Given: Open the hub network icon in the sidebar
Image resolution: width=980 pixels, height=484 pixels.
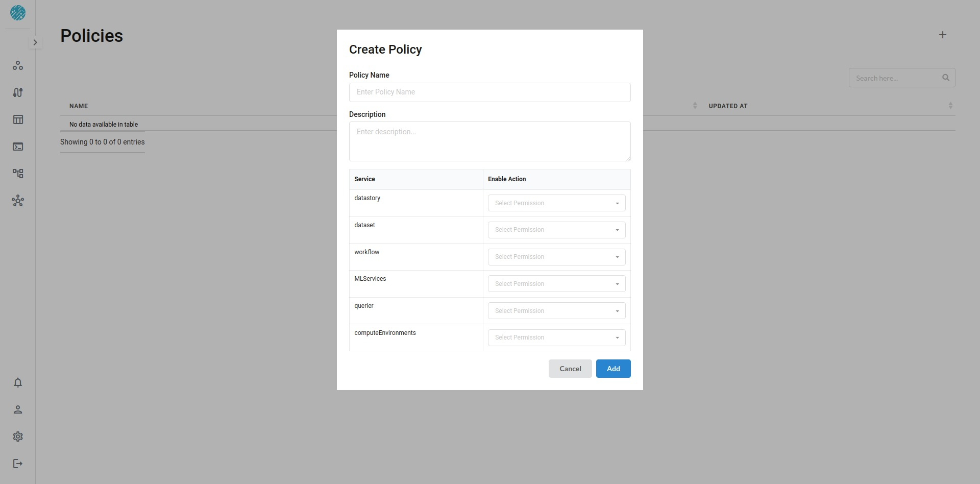Looking at the screenshot, I should pos(18,201).
